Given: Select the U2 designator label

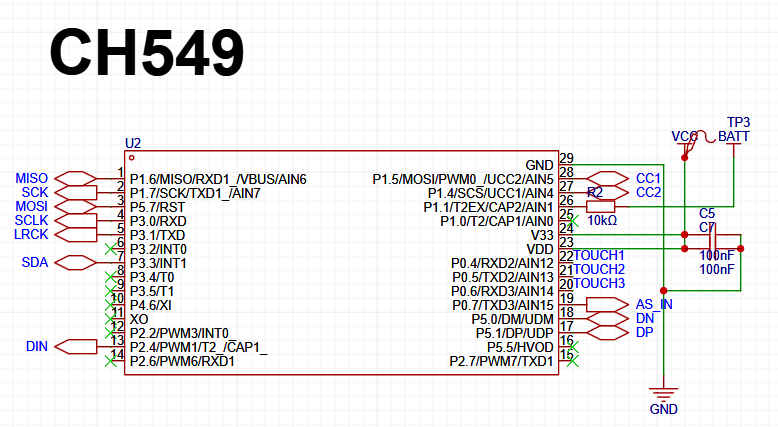Looking at the screenshot, I should [133, 143].
